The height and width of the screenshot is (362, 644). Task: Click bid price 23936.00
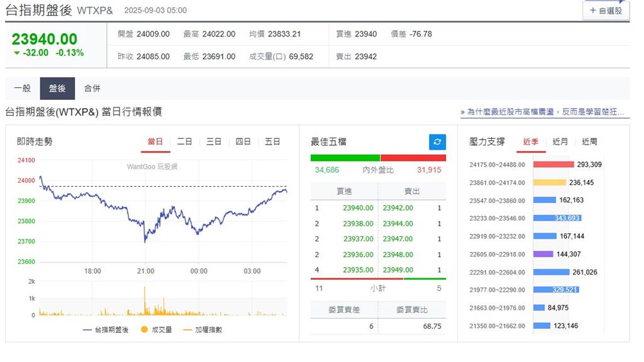(x=358, y=255)
